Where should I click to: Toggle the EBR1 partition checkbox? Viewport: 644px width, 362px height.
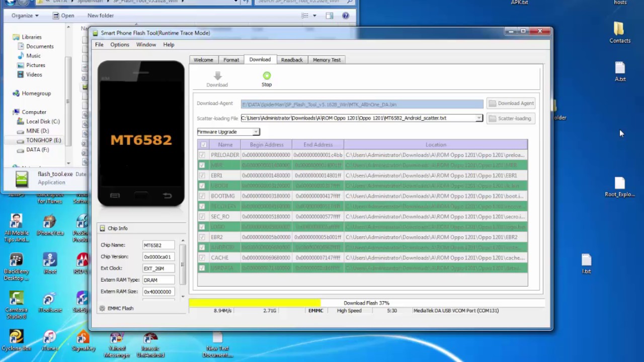(x=202, y=175)
